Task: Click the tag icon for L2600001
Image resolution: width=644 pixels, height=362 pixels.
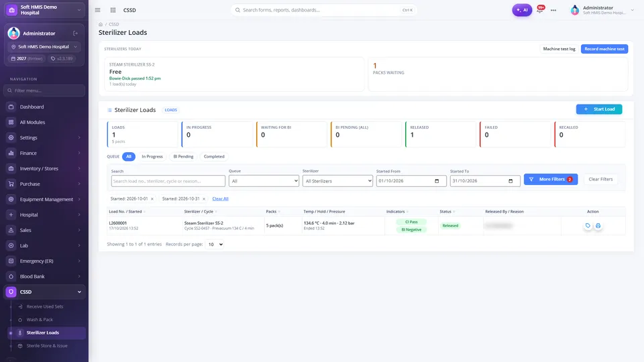Action: point(588,225)
